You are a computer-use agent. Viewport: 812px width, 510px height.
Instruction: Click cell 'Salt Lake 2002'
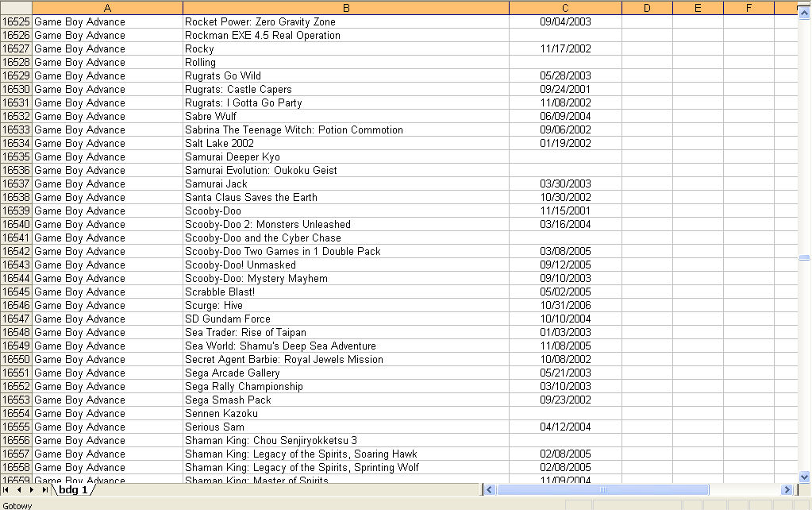pos(346,143)
